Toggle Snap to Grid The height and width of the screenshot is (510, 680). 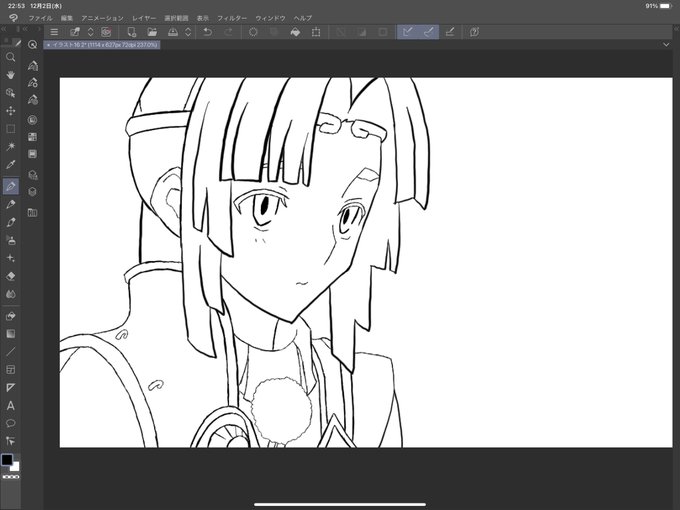pyautogui.click(x=450, y=32)
